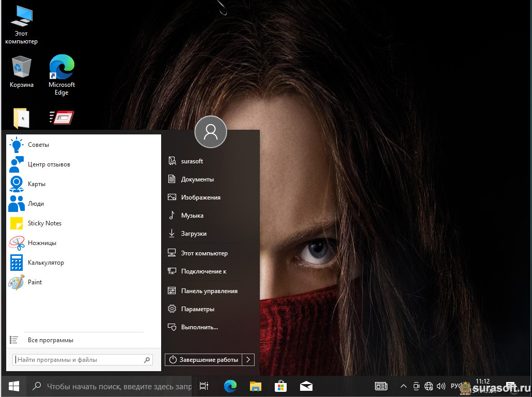Image resolution: width=532 pixels, height=397 pixels.
Task: Expand Все программы list
Action: (x=50, y=340)
